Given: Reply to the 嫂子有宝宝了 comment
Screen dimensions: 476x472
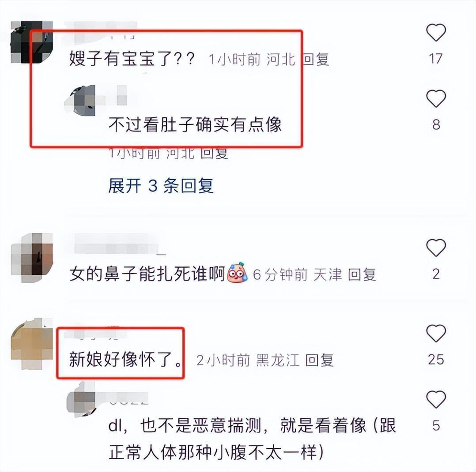Looking at the screenshot, I should (316, 59).
